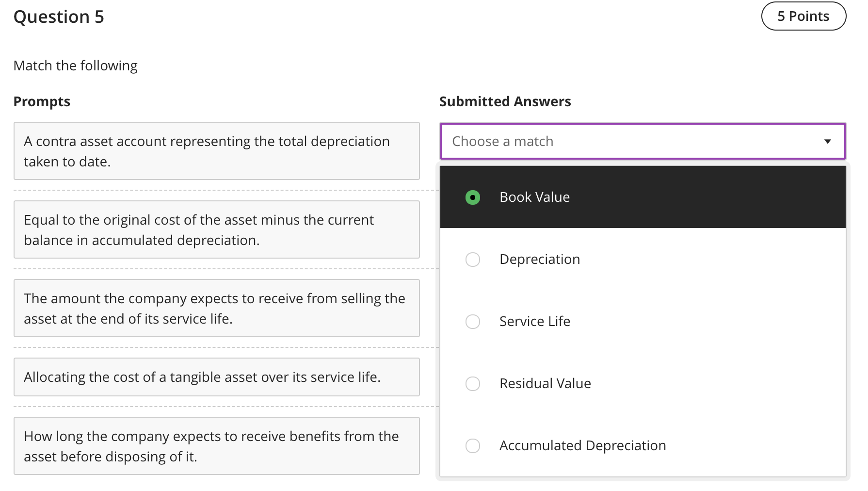Select the Depreciation radio button
The image size is (868, 491).
click(x=472, y=260)
